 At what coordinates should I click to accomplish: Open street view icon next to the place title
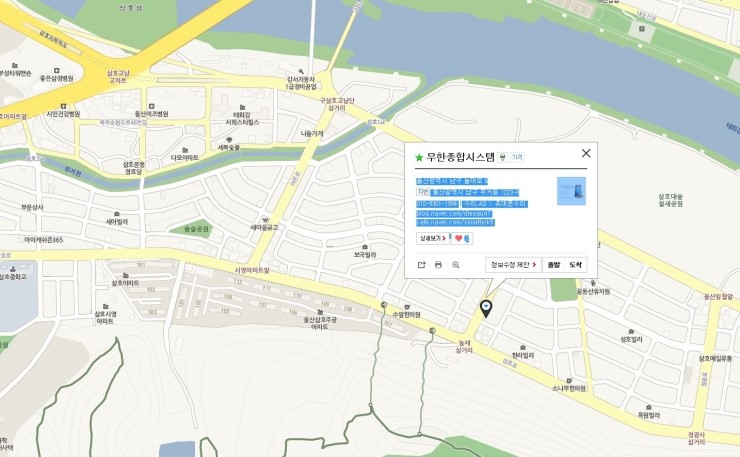(503, 157)
